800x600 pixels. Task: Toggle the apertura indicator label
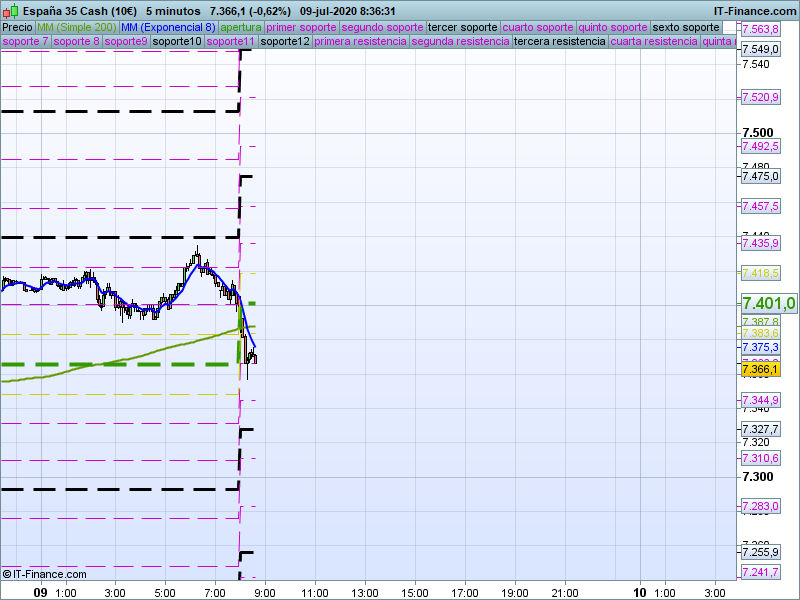(x=241, y=27)
